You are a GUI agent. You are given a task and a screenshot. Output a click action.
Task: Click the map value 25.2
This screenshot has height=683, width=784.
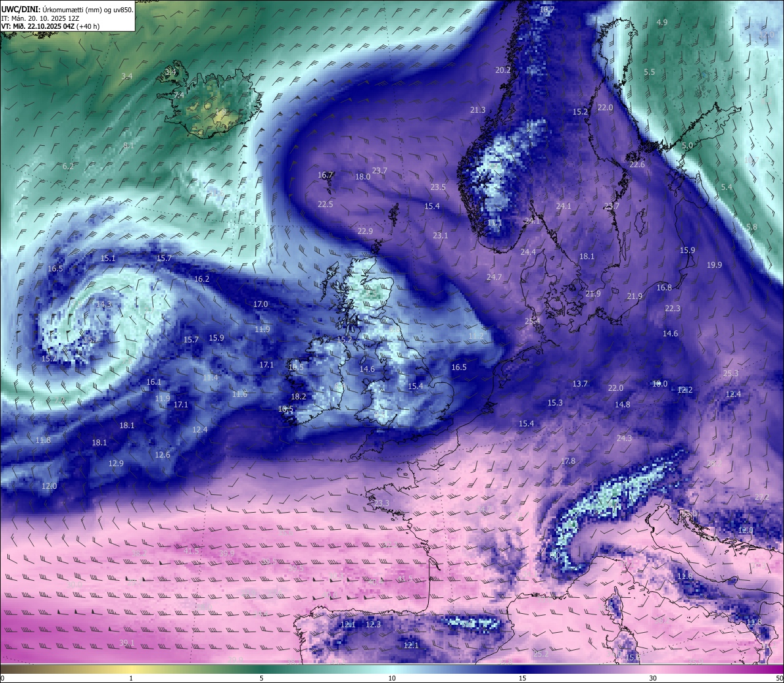click(541, 654)
